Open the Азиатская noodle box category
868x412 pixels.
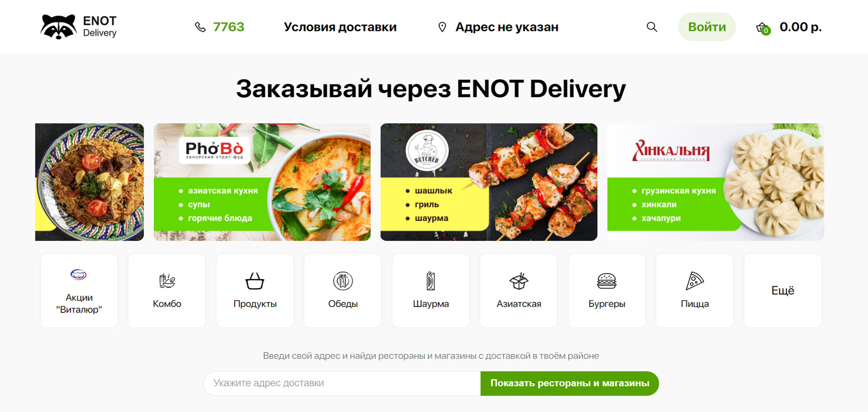coord(519,291)
